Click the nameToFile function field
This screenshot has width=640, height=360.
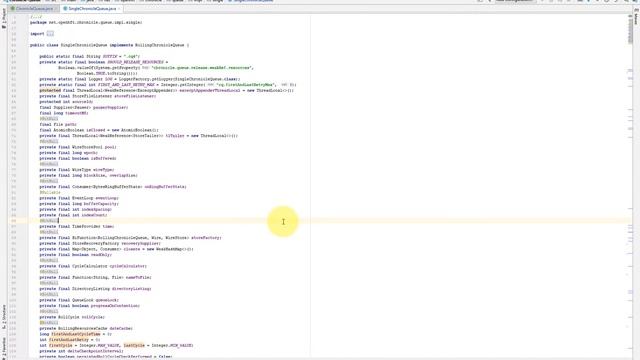pos(138,277)
